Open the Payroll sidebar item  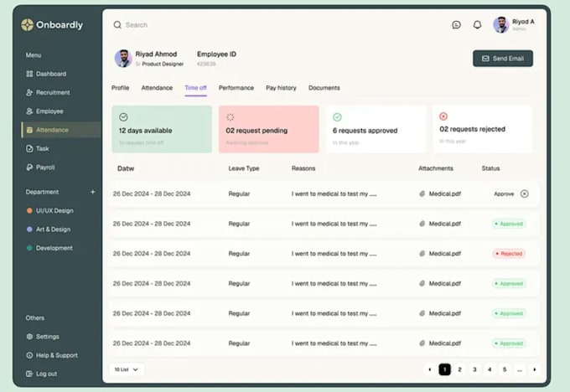click(40, 168)
